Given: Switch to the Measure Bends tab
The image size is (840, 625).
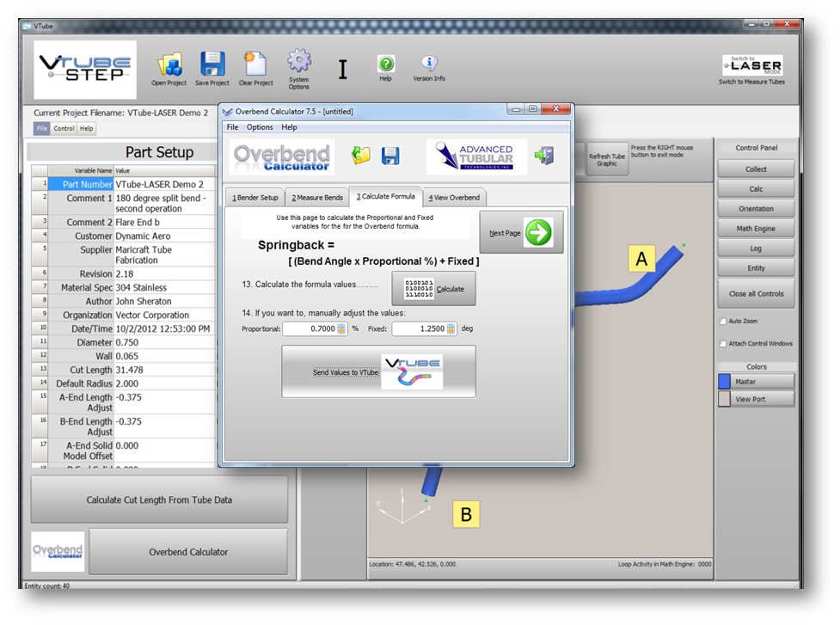Looking at the screenshot, I should coord(316,198).
